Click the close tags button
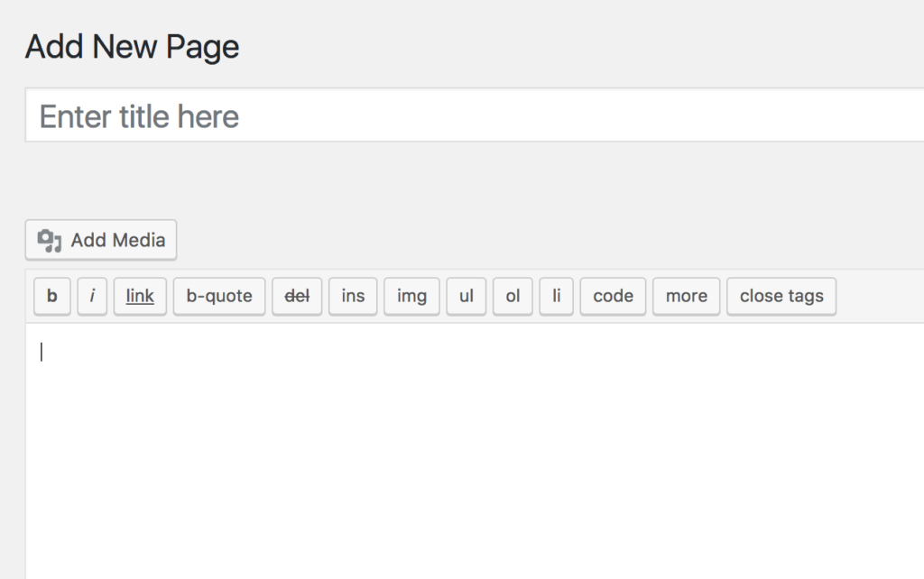The width and height of the screenshot is (924, 579). (x=781, y=296)
